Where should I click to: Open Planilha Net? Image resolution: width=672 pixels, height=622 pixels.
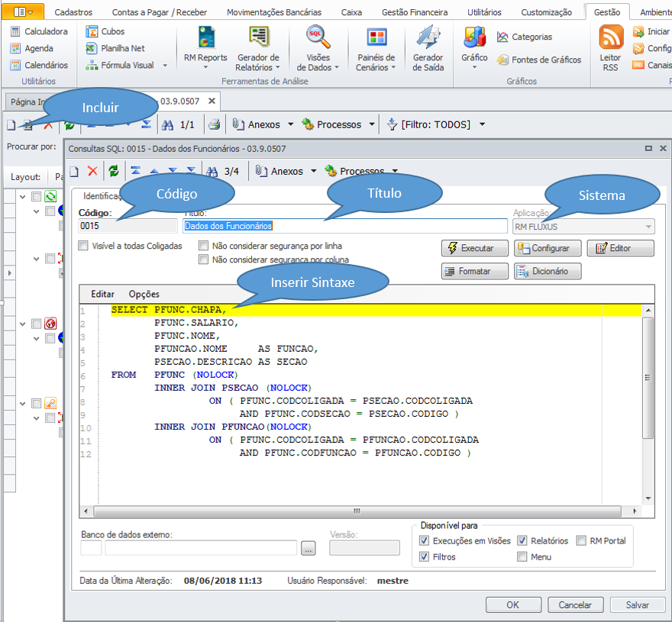point(115,48)
